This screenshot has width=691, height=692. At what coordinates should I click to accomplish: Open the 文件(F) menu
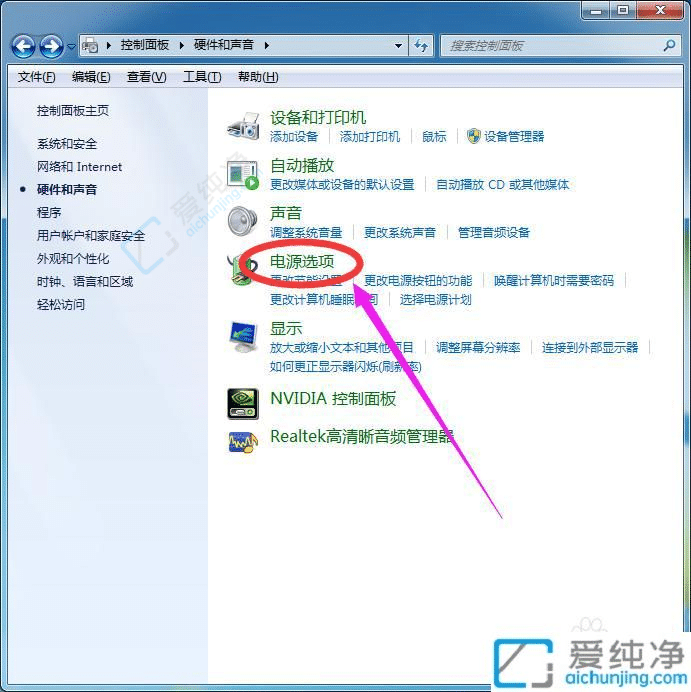37,77
